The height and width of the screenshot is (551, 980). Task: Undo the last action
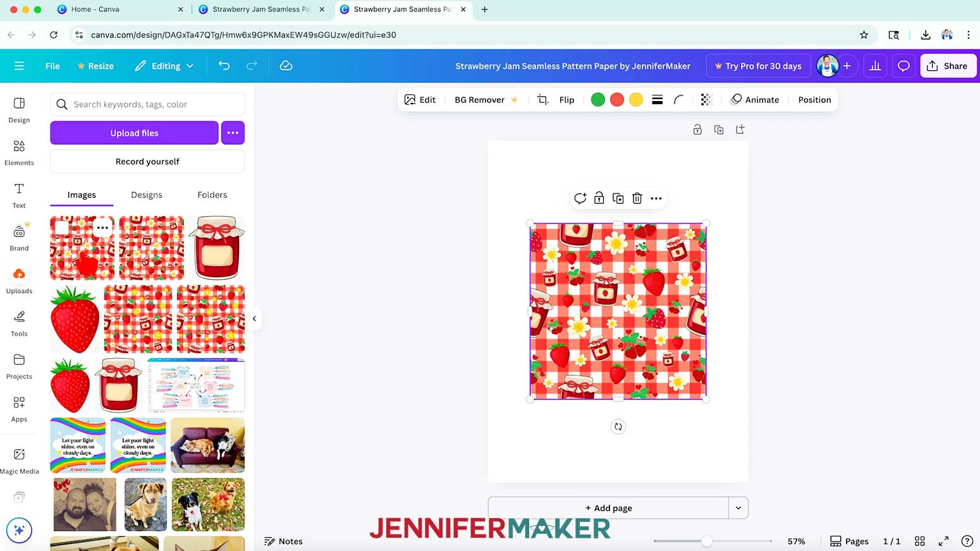(224, 66)
